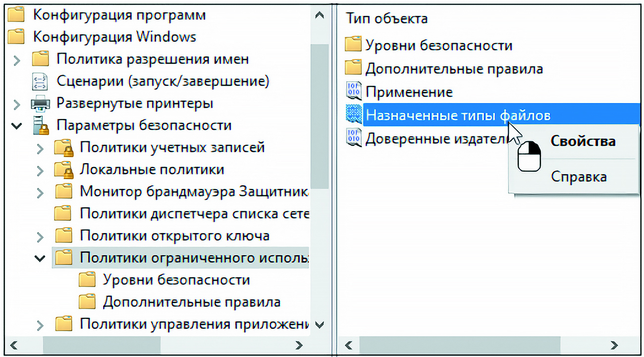644x357 pixels.
Task: Select the Применение policy icon
Action: click(353, 92)
